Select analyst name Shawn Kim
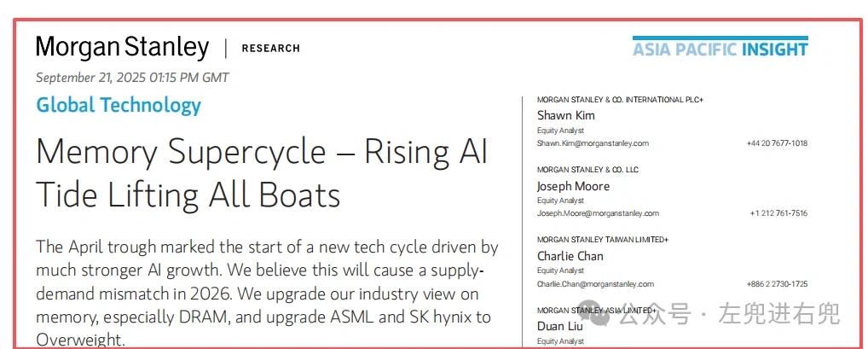Viewport: 868px width, 349px height. 565,115
